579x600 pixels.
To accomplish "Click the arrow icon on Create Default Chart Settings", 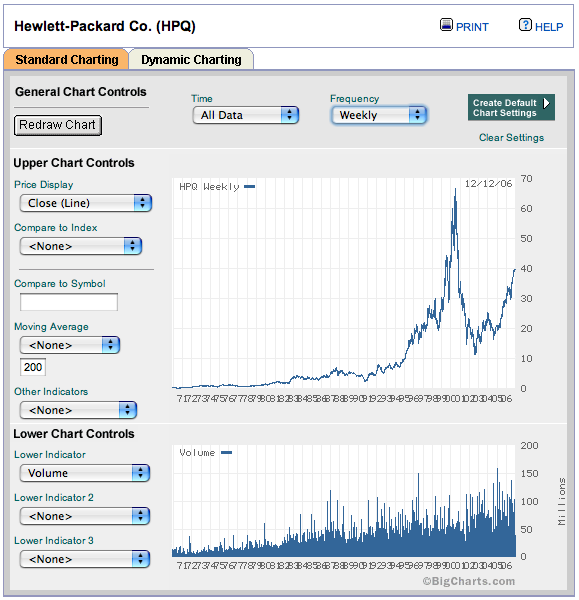I will tap(546, 103).
